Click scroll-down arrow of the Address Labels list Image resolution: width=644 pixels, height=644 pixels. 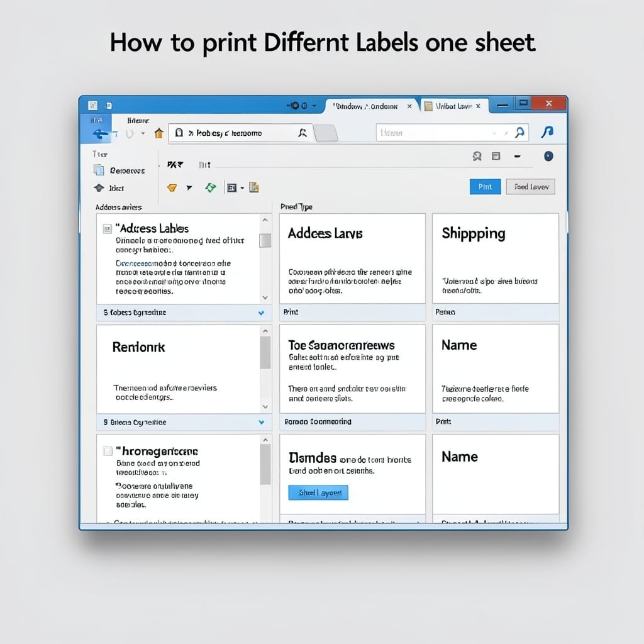point(265,297)
